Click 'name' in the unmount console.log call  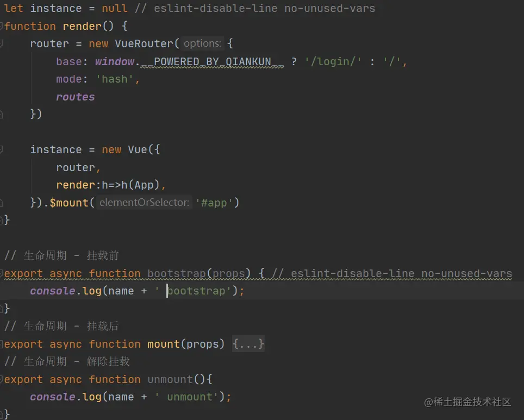pyautogui.click(x=121, y=397)
